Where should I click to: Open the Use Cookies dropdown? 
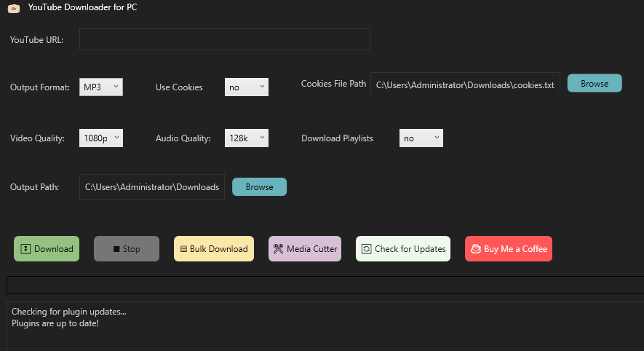click(x=247, y=87)
